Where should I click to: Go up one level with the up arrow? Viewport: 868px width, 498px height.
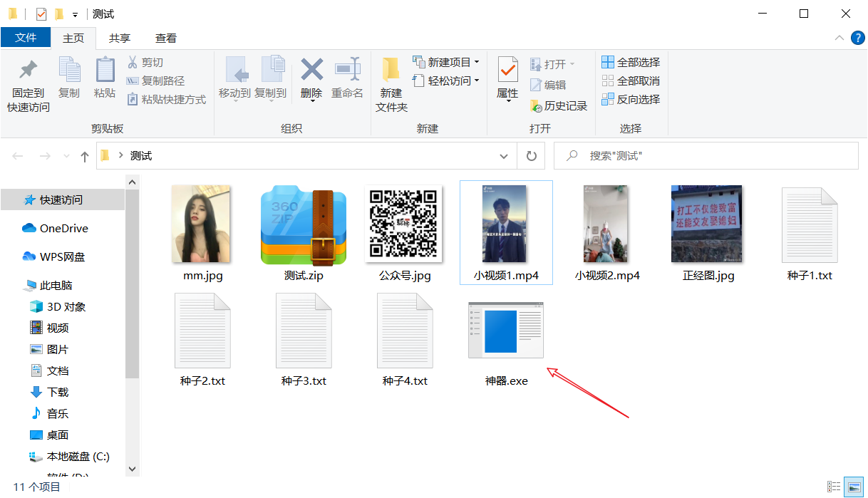click(x=84, y=156)
